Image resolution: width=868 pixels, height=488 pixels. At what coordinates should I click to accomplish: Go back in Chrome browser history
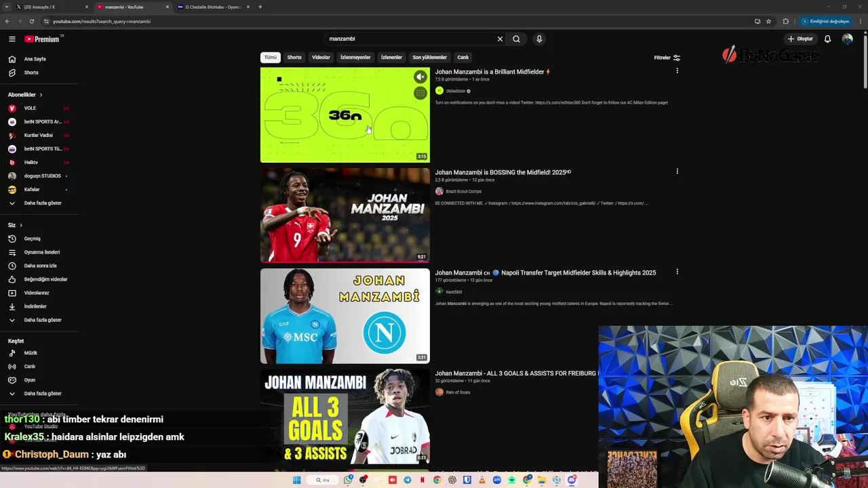point(7,21)
